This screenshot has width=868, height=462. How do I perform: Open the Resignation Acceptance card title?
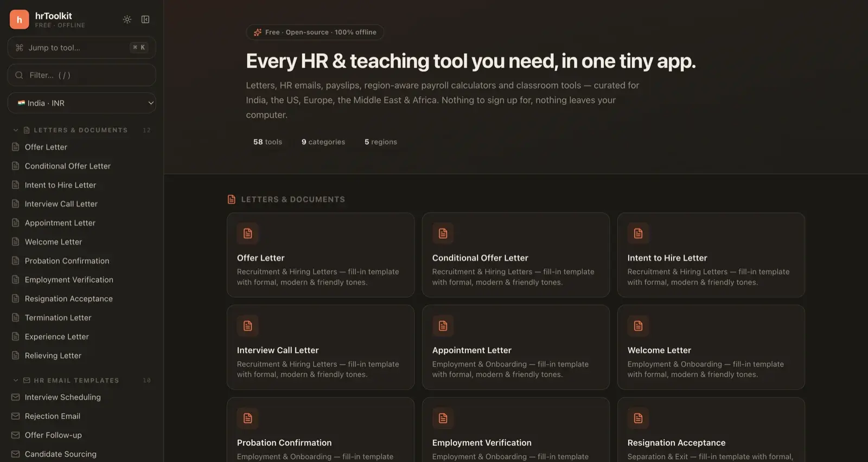(x=676, y=443)
